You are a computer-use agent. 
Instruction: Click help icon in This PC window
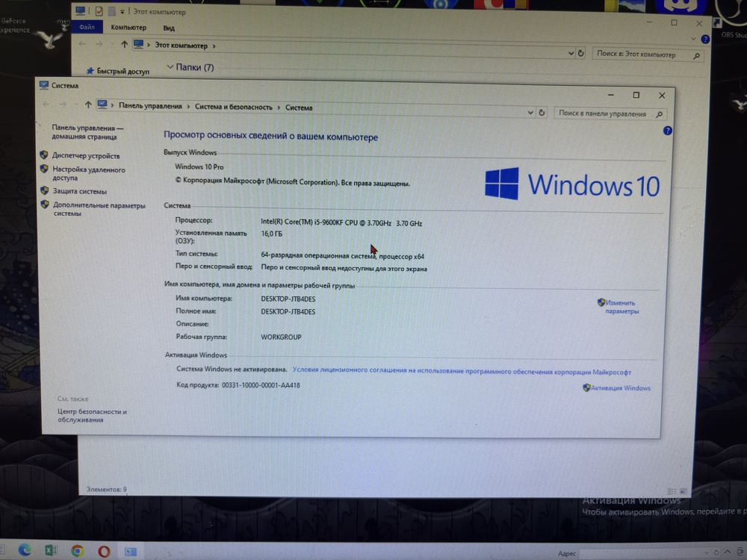point(706,40)
